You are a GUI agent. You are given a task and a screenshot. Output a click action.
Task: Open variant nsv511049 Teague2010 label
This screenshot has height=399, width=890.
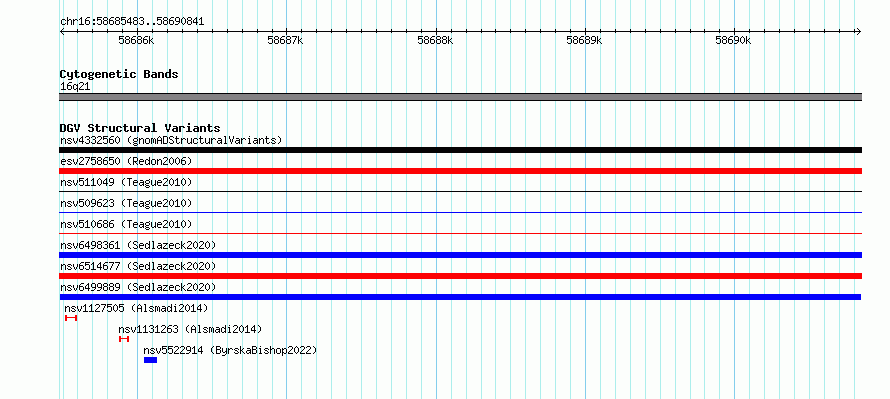pyautogui.click(x=126, y=182)
